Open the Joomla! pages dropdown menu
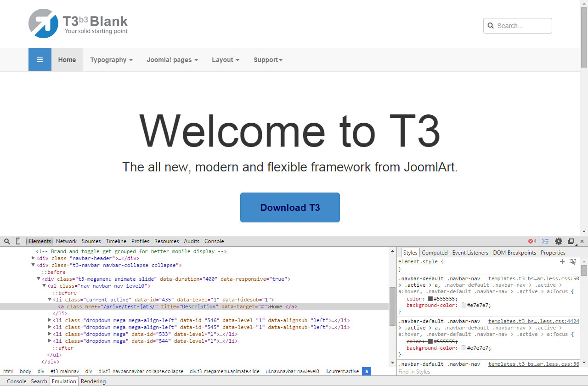 pos(172,60)
